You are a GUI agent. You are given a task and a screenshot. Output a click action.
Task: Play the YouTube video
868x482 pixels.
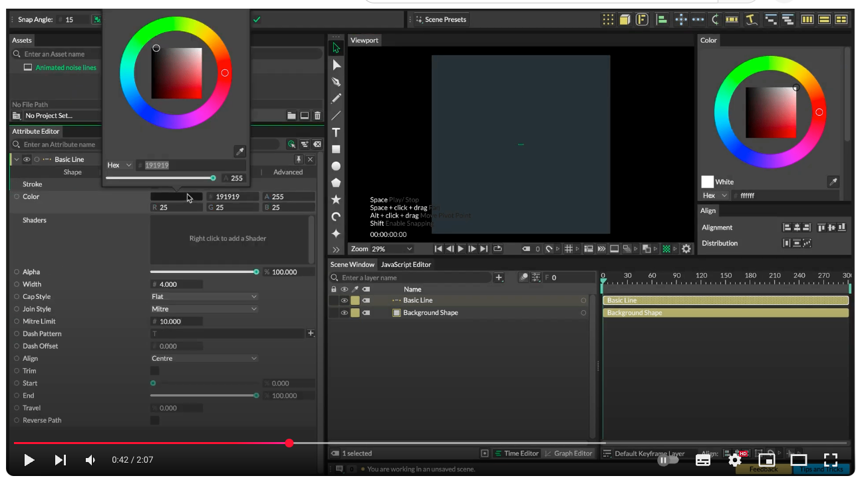coord(29,460)
